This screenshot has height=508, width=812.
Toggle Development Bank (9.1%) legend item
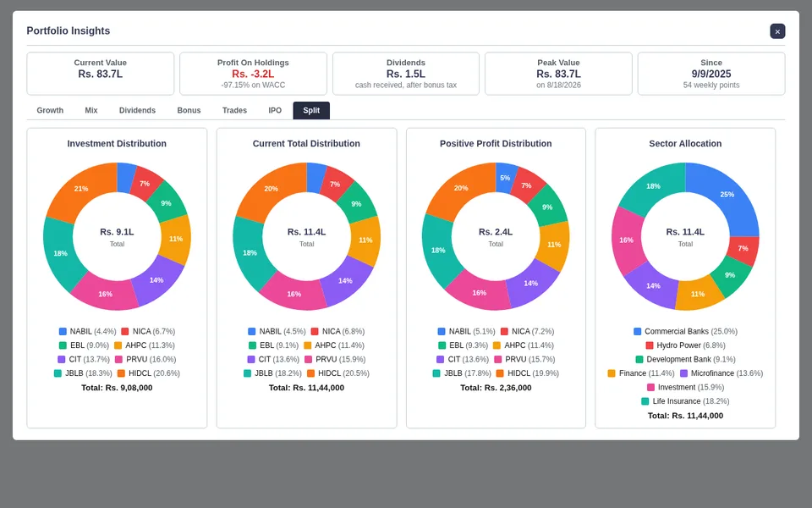pos(685,359)
